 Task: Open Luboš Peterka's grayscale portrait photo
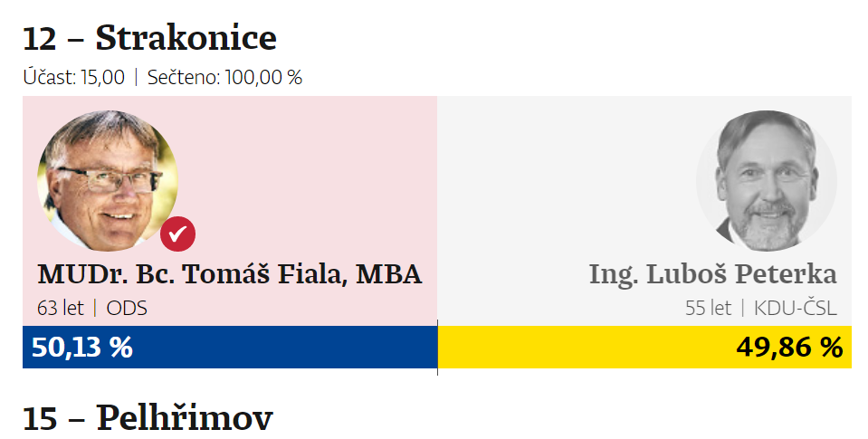pos(766,181)
